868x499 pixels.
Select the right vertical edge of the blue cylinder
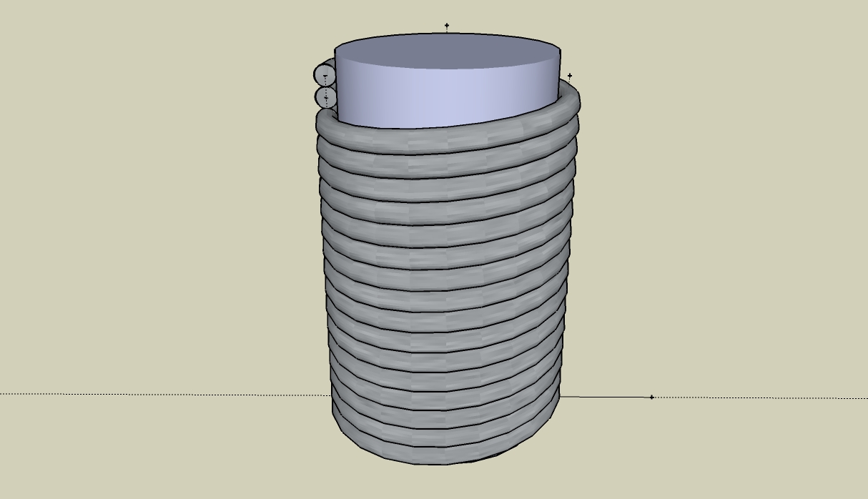click(x=560, y=71)
